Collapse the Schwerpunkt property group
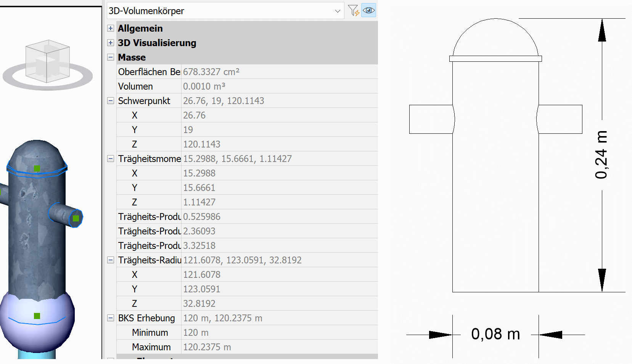 point(111,101)
